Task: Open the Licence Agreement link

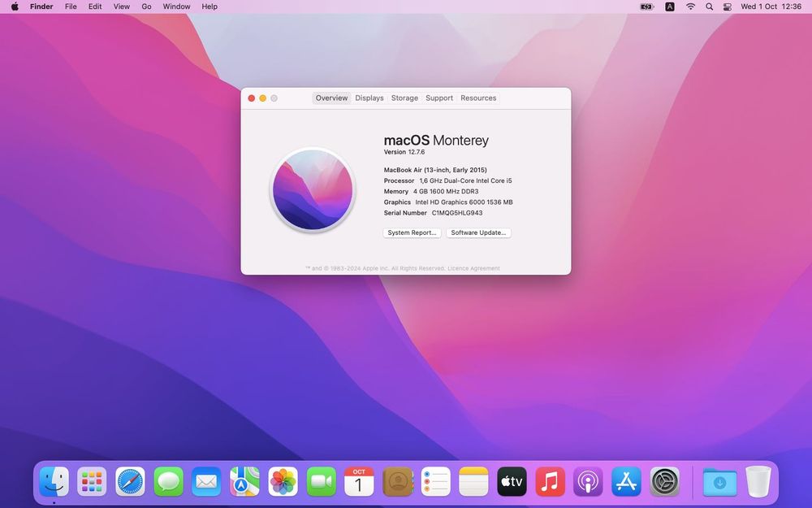Action: (474, 268)
